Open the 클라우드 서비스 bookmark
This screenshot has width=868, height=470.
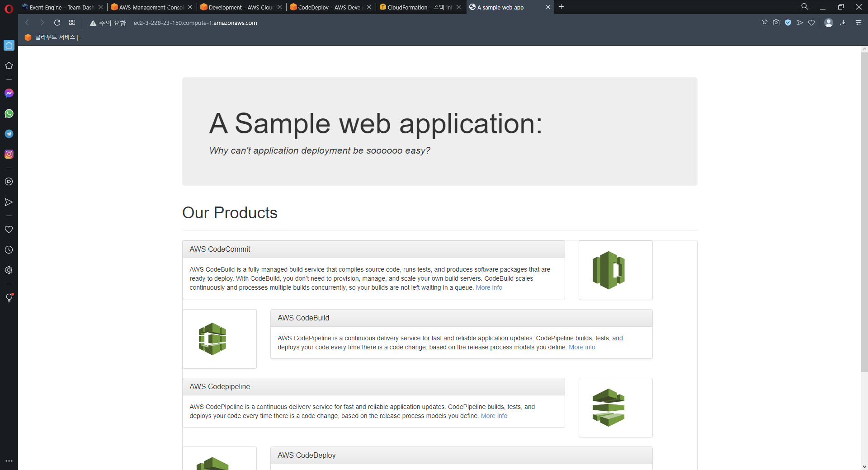click(x=54, y=38)
